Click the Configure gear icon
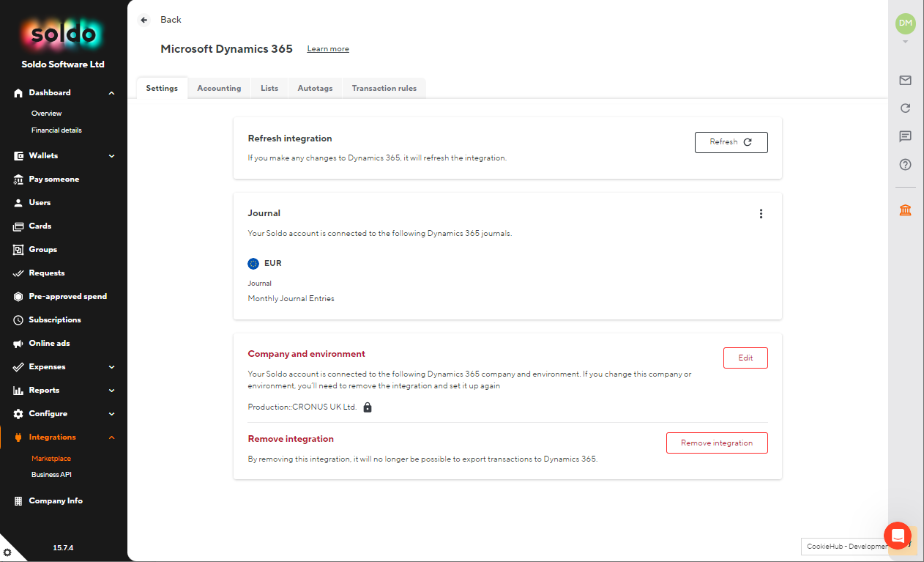 click(18, 414)
